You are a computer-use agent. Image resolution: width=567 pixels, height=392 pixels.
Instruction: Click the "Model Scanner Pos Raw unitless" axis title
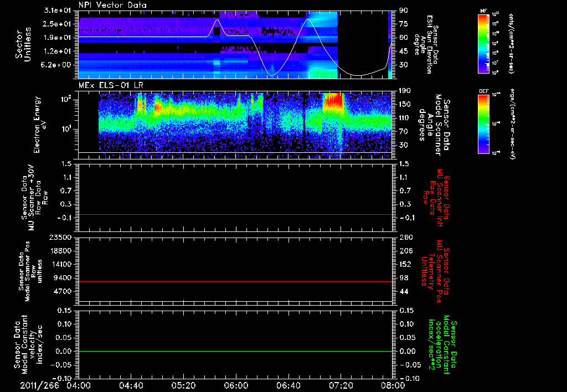pyautogui.click(x=30, y=271)
